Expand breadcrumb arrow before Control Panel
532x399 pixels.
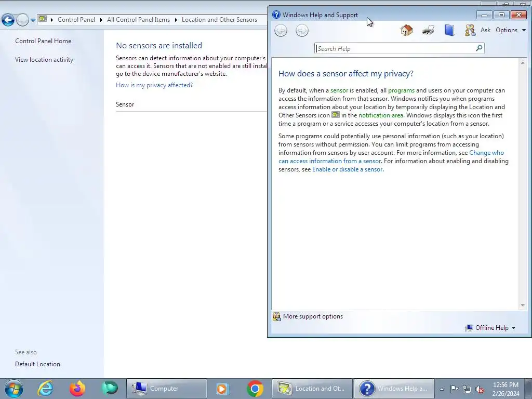point(52,20)
